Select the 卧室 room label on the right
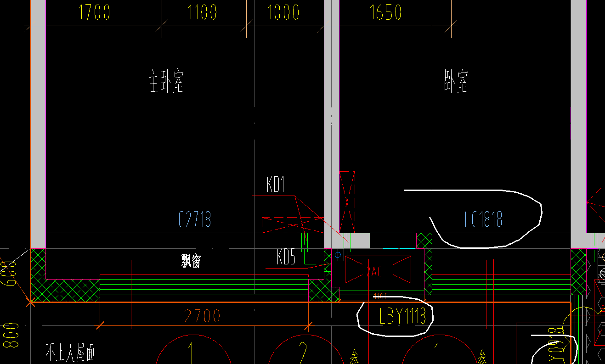605x364 pixels. [456, 81]
